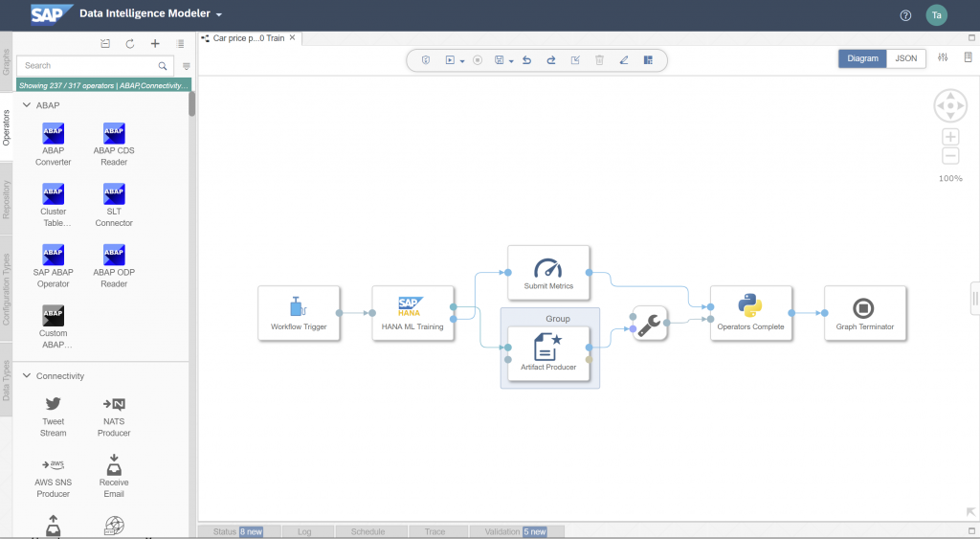980x539 pixels.
Task: Click the search magnifier icon
Action: pos(163,66)
